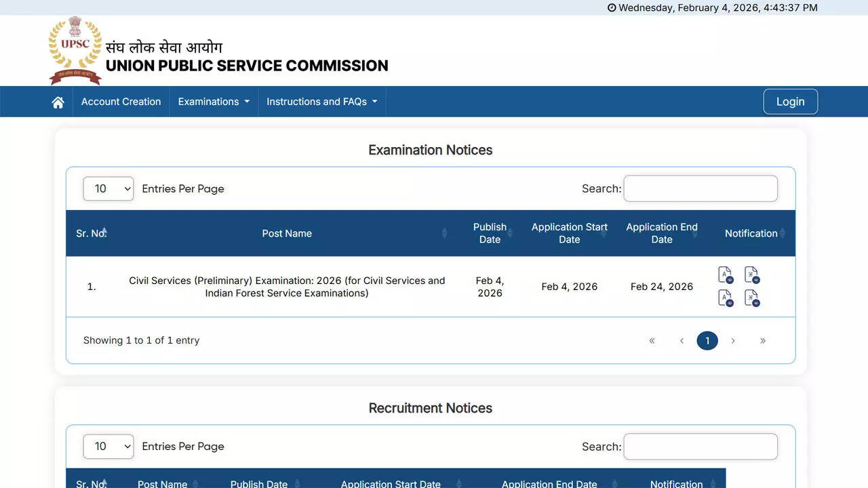Open Entries Per Page dropdown for Examination Notices
Image resolution: width=868 pixels, height=488 pixels.
tap(108, 188)
